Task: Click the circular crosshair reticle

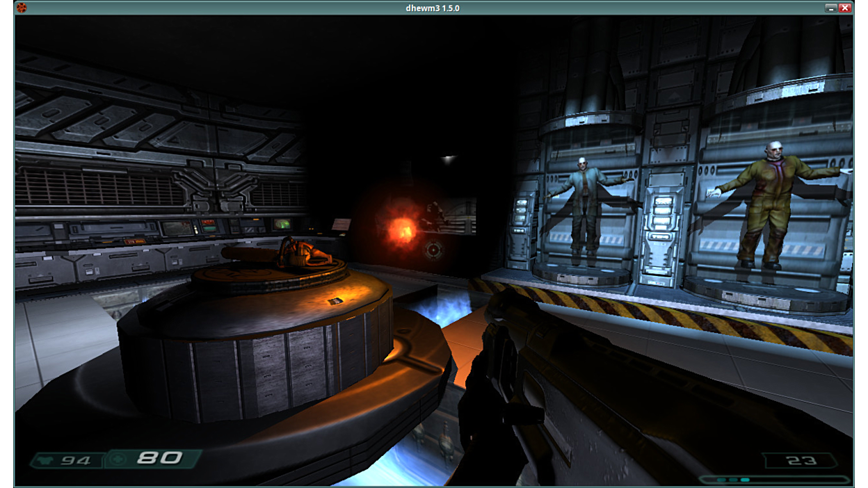Action: 434,249
